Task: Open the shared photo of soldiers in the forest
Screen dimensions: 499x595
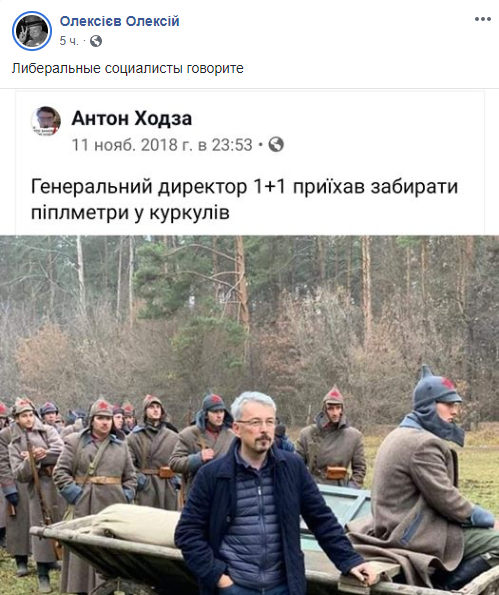Action: tap(249, 415)
